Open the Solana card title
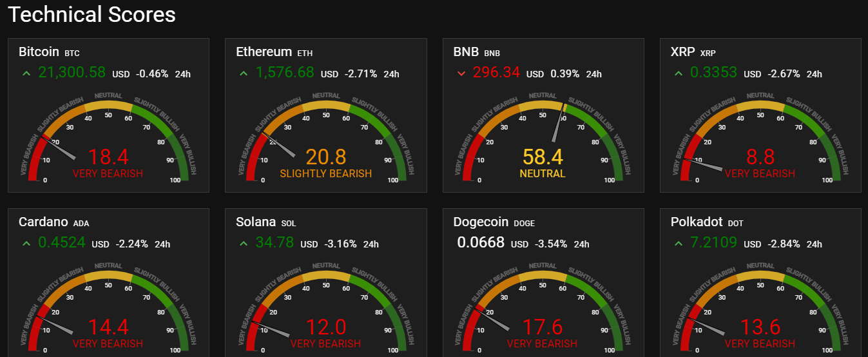This screenshot has width=868, height=357. pos(256,222)
